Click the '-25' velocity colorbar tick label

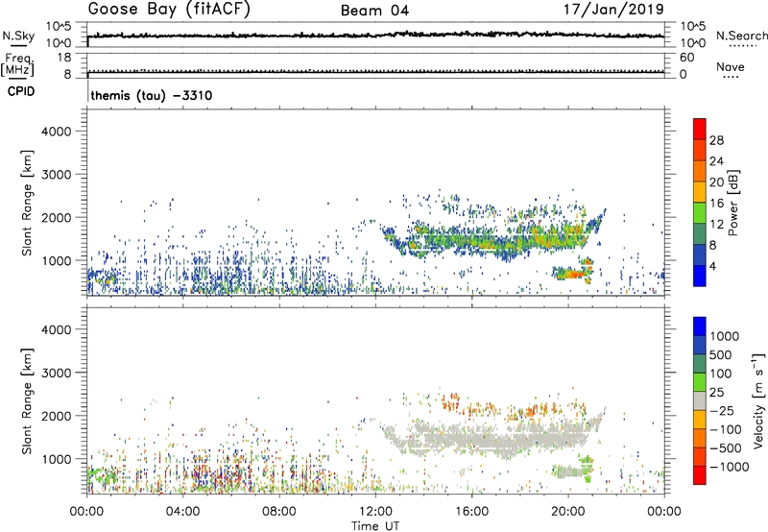722,410
